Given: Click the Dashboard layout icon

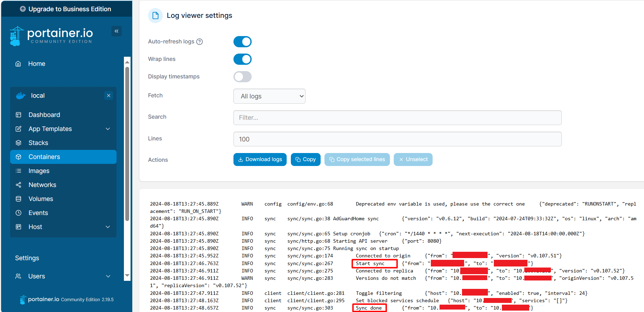Looking at the screenshot, I should click(19, 115).
